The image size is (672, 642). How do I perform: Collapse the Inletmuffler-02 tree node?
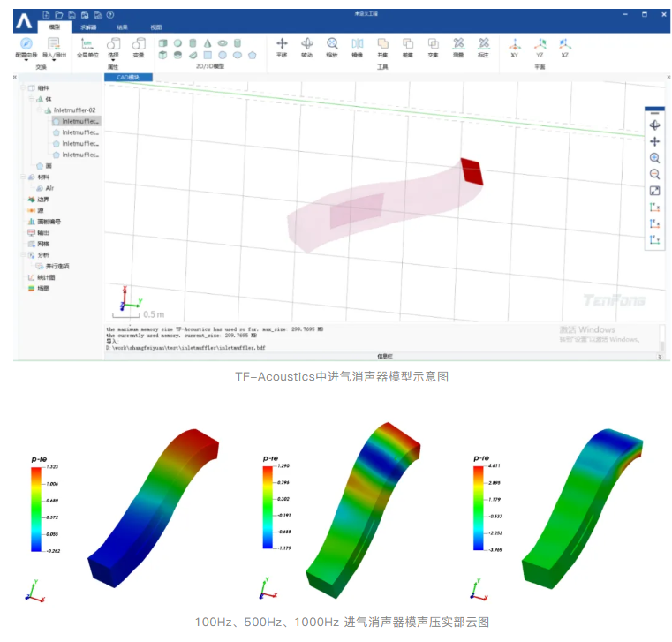point(41,110)
